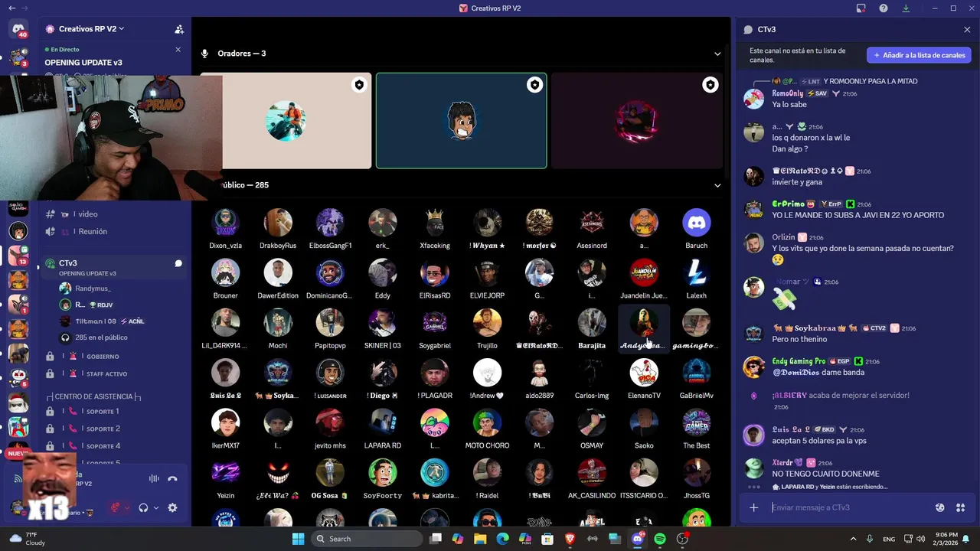Viewport: 980px width, 551px height.
Task: Toggle microphone mute
Action: point(116,507)
